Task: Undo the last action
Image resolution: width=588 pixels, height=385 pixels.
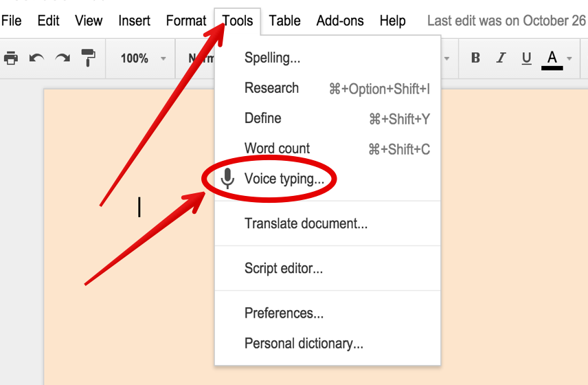Action: tap(36, 58)
